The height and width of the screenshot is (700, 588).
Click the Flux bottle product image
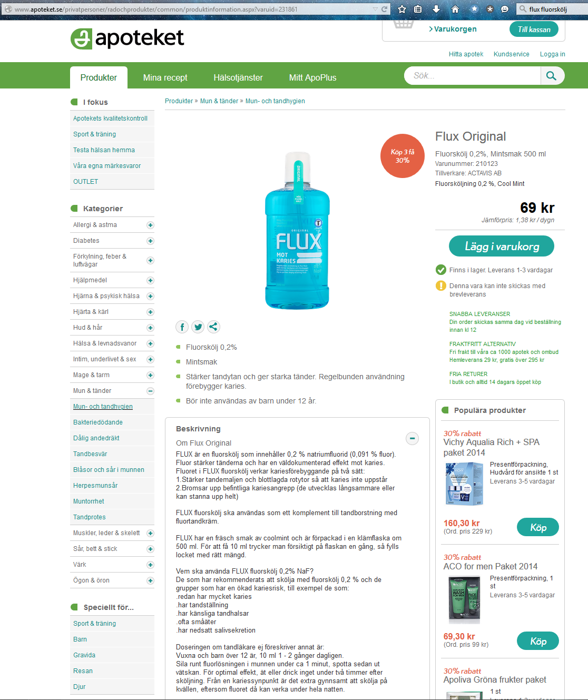(x=298, y=231)
